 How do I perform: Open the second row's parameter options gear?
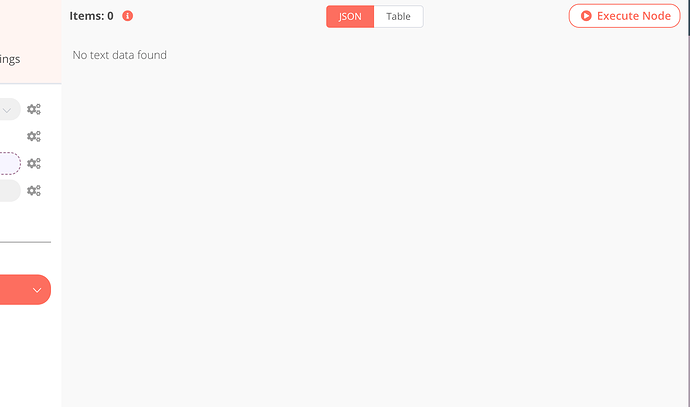coord(34,136)
